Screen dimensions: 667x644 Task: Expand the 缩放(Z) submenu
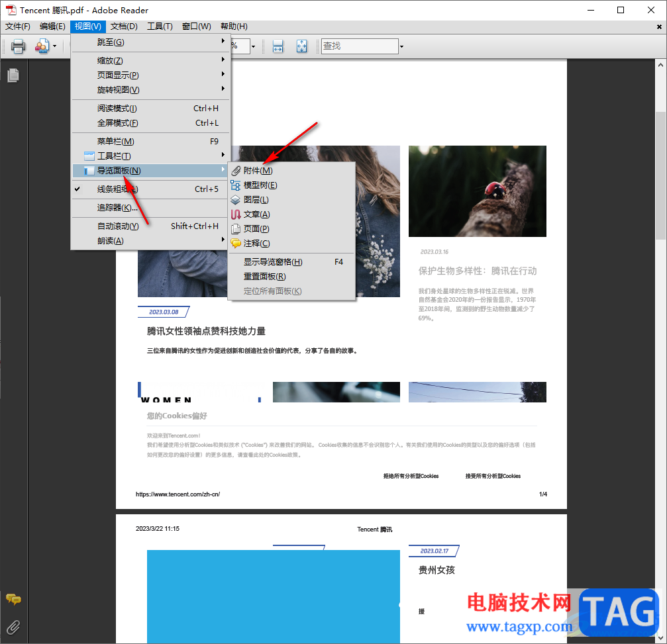click(x=151, y=61)
